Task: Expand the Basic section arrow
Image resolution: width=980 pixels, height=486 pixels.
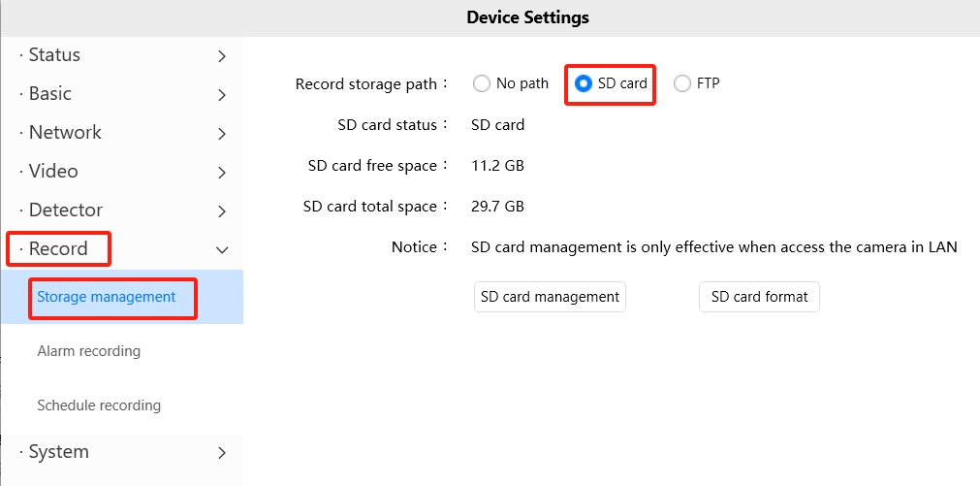Action: 222,95
